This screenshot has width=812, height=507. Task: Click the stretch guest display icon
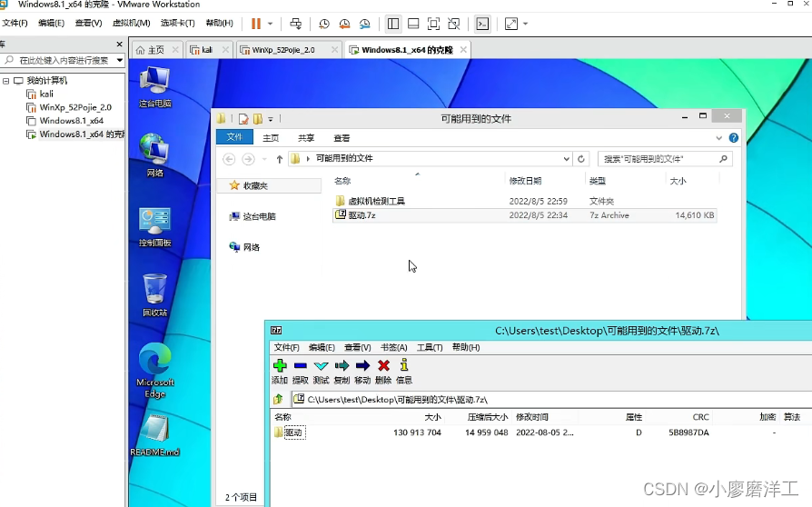pyautogui.click(x=511, y=24)
